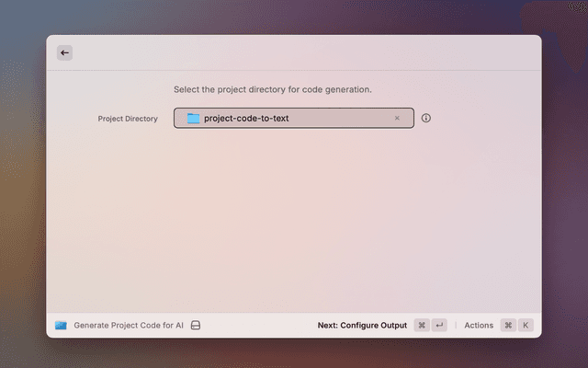Click the drive icon after the command title

point(196,325)
